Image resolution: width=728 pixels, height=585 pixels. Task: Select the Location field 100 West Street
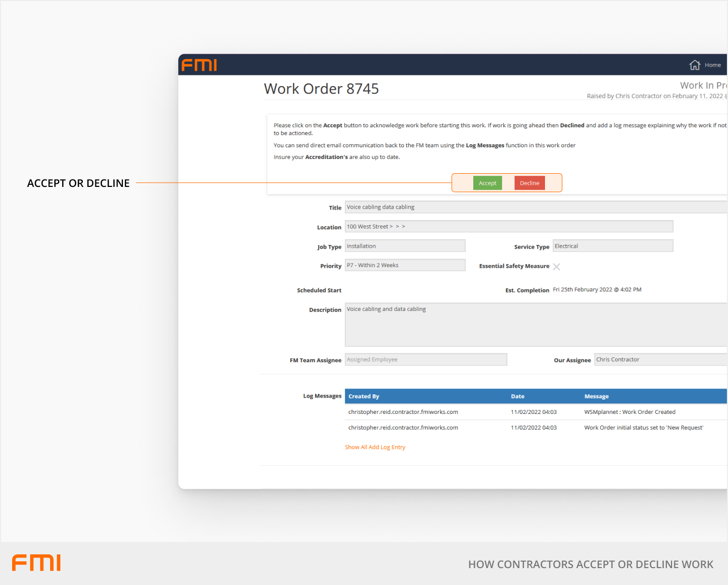(509, 227)
